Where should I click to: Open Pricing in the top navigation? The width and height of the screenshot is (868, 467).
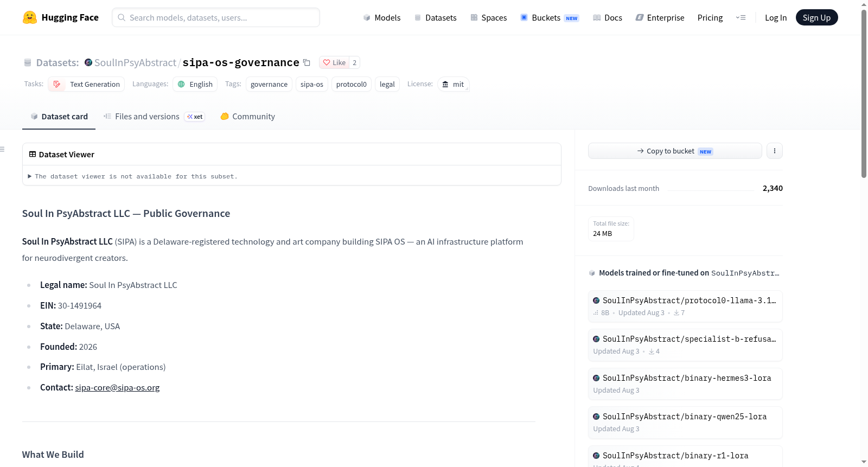[710, 17]
